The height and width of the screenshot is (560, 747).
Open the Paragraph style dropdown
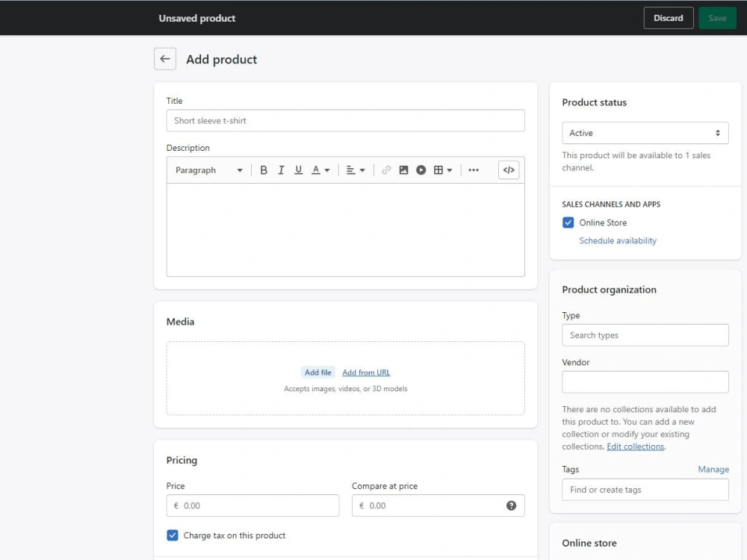[208, 170]
